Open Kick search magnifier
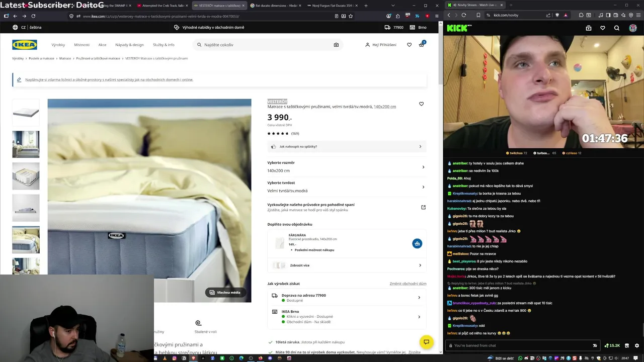The width and height of the screenshot is (644, 362). pyautogui.click(x=617, y=28)
